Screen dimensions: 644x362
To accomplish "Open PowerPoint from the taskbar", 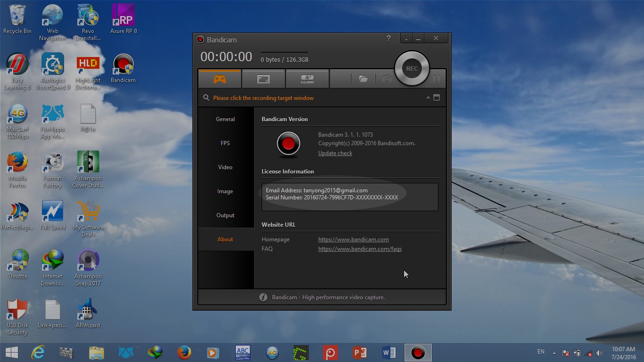I will click(x=360, y=352).
